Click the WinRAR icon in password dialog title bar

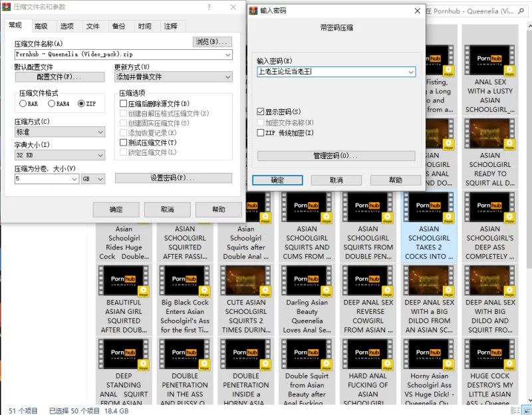click(253, 11)
